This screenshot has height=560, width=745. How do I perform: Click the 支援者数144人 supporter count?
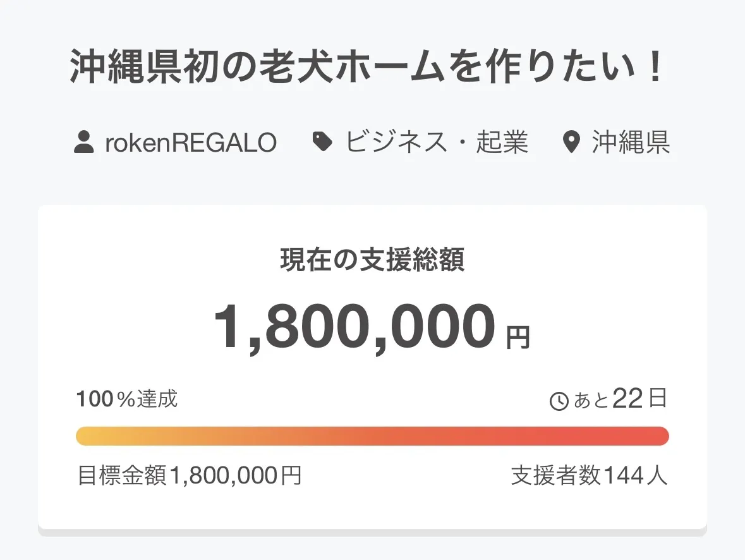click(x=589, y=475)
